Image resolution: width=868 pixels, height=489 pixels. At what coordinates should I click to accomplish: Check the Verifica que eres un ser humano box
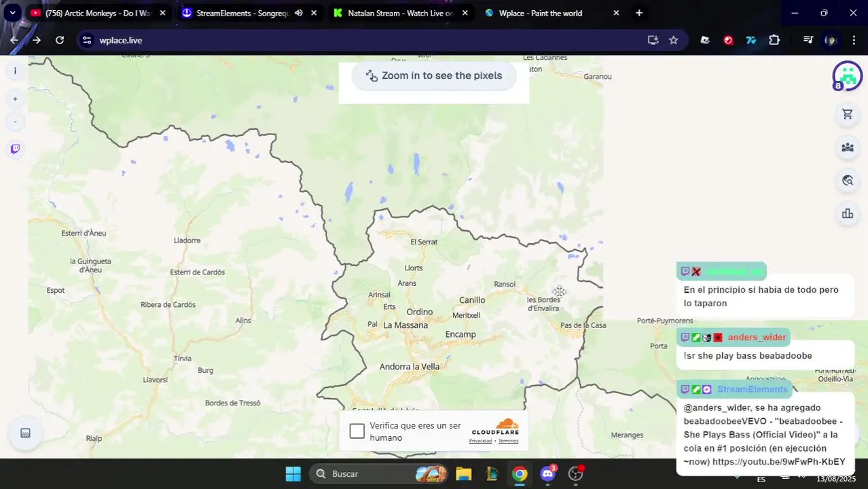[x=357, y=431]
